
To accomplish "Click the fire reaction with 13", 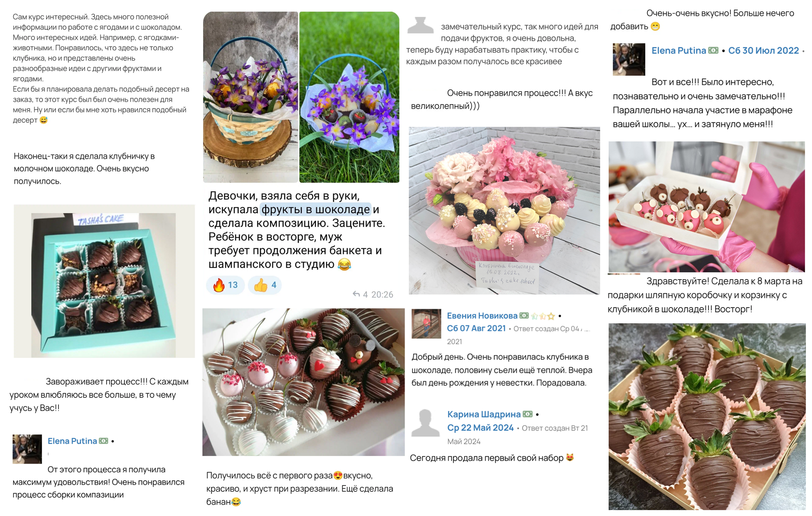I will tap(225, 285).
